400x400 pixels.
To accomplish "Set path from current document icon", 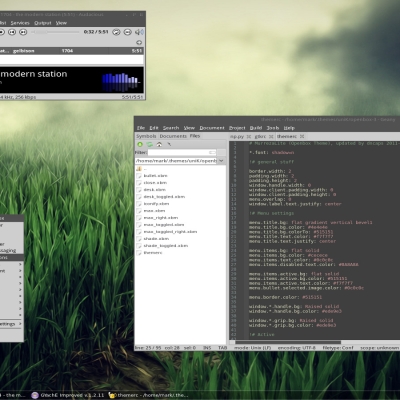I will (x=169, y=144).
